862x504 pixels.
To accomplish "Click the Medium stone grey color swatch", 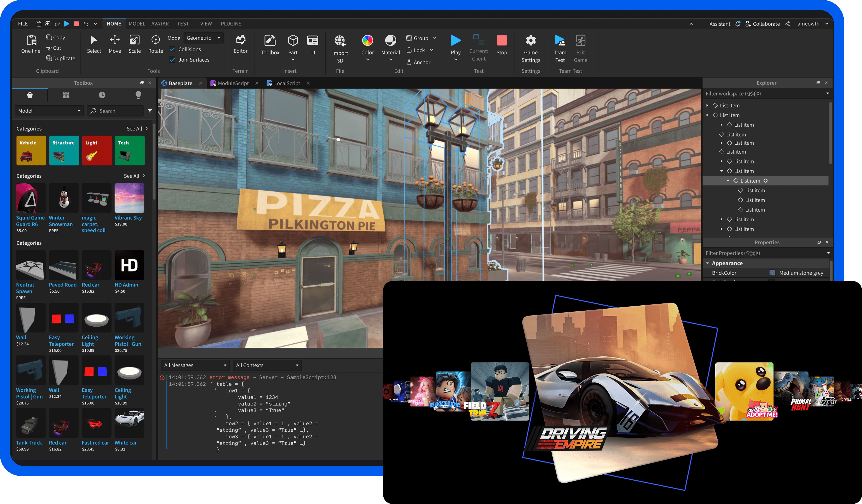I will click(772, 273).
